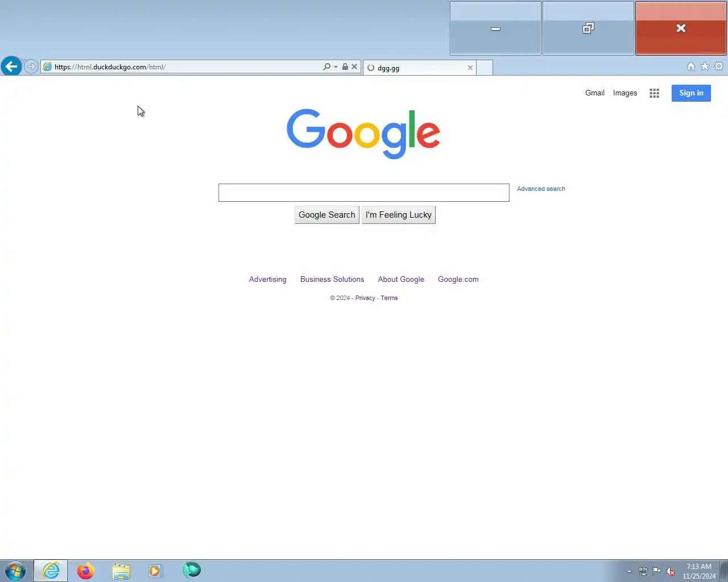
Task: Open the Privacy link
Action: [x=365, y=298]
